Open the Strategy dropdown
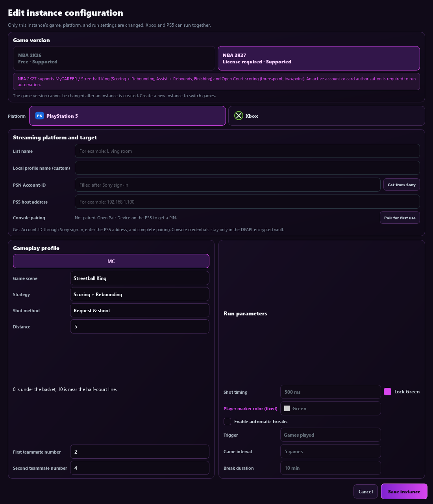The width and height of the screenshot is (433, 504). (140, 294)
